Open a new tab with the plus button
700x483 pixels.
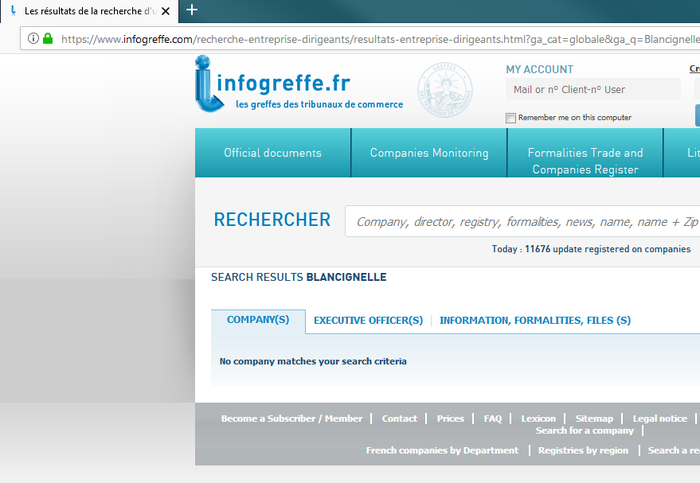point(192,10)
